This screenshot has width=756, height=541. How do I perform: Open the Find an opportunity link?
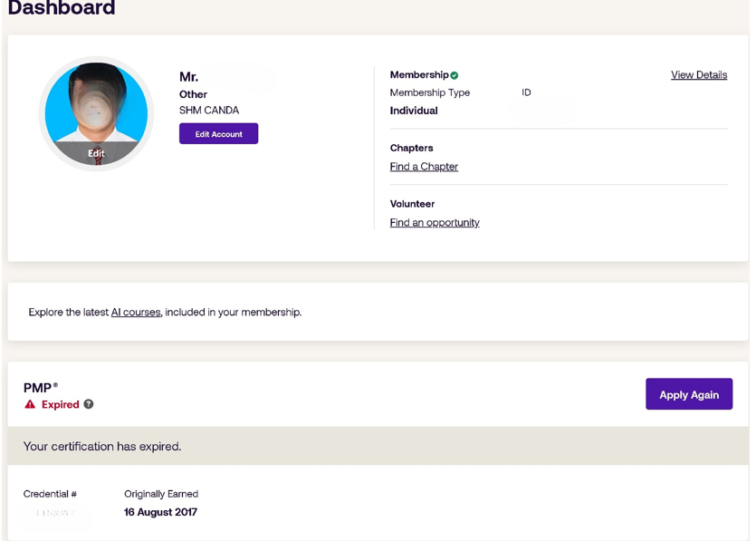(x=435, y=222)
